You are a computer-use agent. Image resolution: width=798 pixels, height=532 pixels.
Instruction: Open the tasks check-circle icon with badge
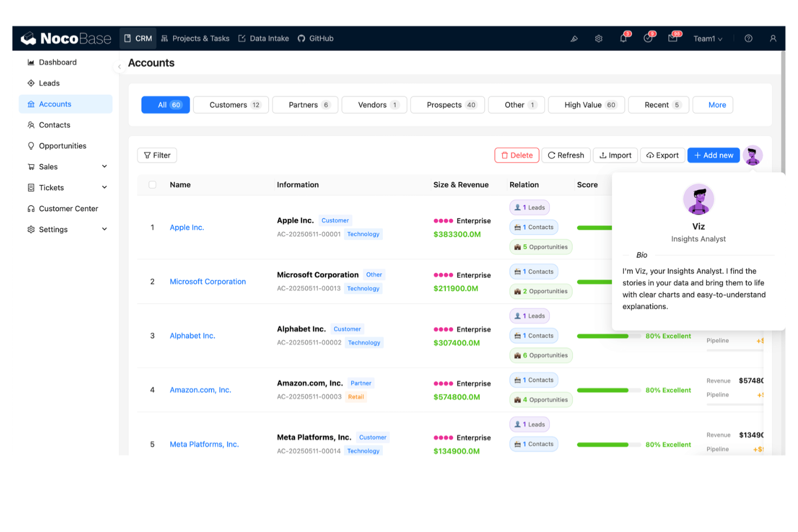[x=648, y=39]
